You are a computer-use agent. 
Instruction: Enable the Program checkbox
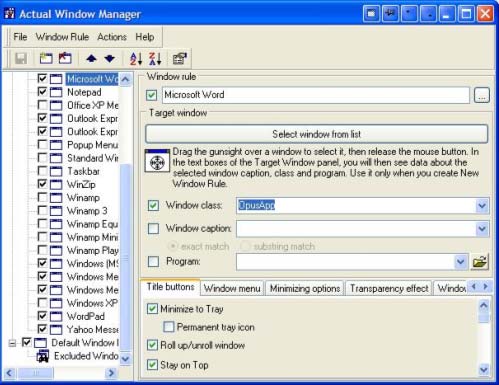(x=153, y=261)
